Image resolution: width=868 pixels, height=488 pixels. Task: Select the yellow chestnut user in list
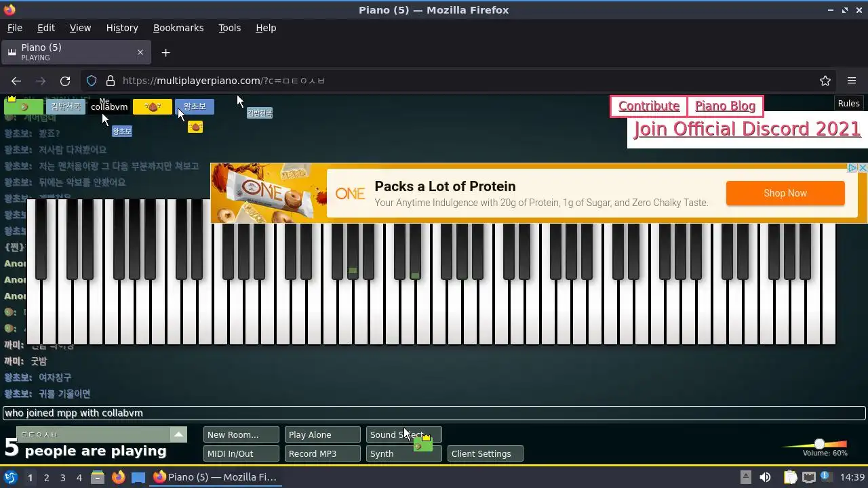tap(153, 106)
